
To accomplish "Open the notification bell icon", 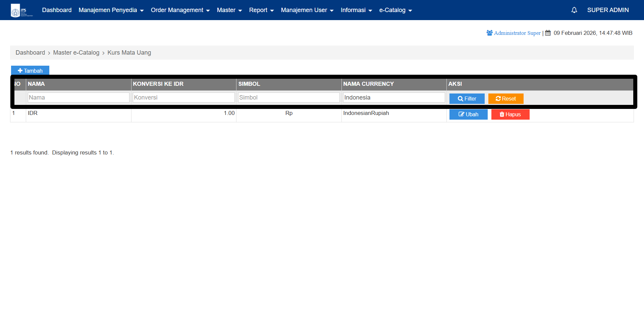I will pos(574,10).
